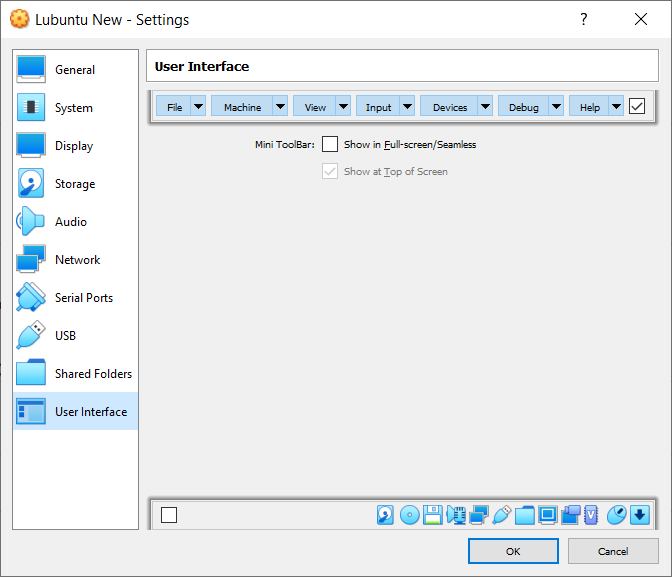
Task: Expand the Machine menu dropdown arrow
Action: 280,106
